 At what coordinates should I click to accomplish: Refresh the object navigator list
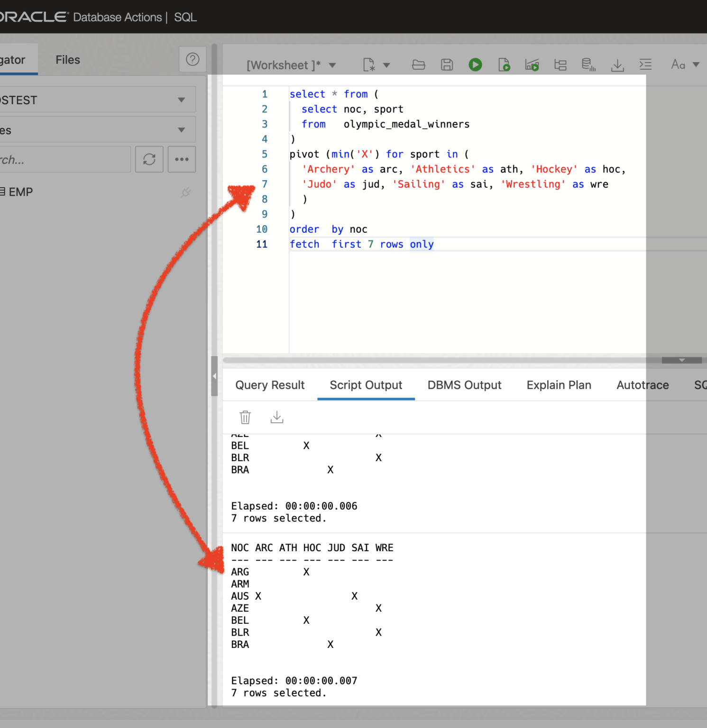(149, 159)
